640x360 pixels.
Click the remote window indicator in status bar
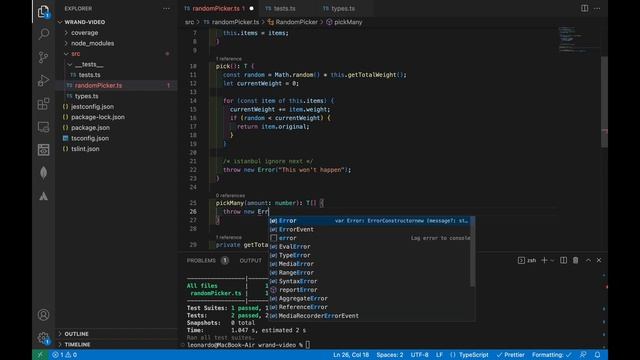[40, 355]
